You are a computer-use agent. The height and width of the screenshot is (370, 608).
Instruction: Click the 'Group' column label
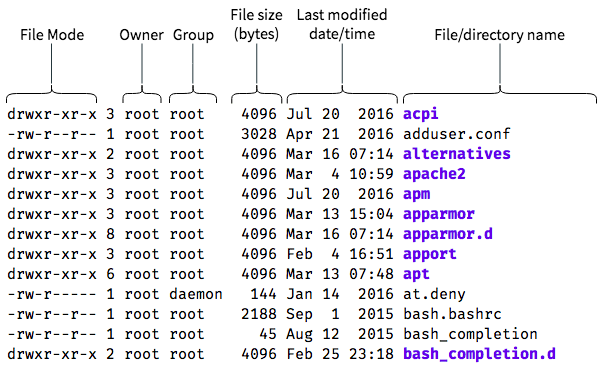[193, 35]
